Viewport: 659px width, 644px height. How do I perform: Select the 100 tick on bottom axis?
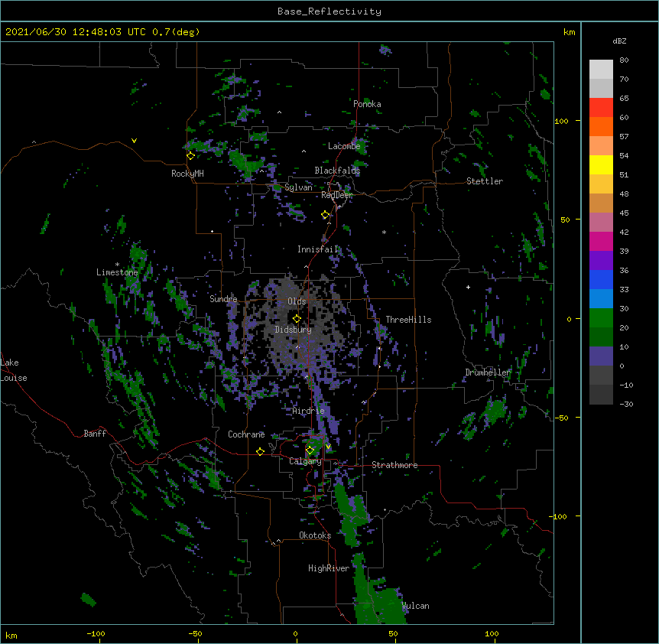point(492,633)
